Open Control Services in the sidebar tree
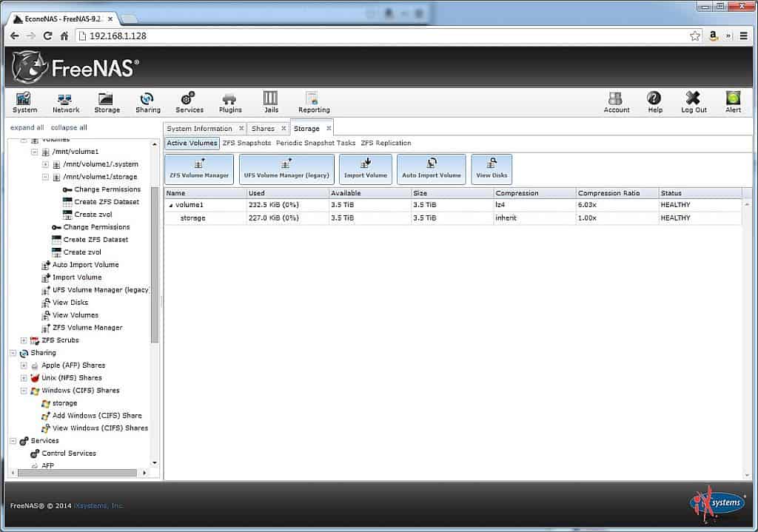758x532 pixels. point(69,454)
